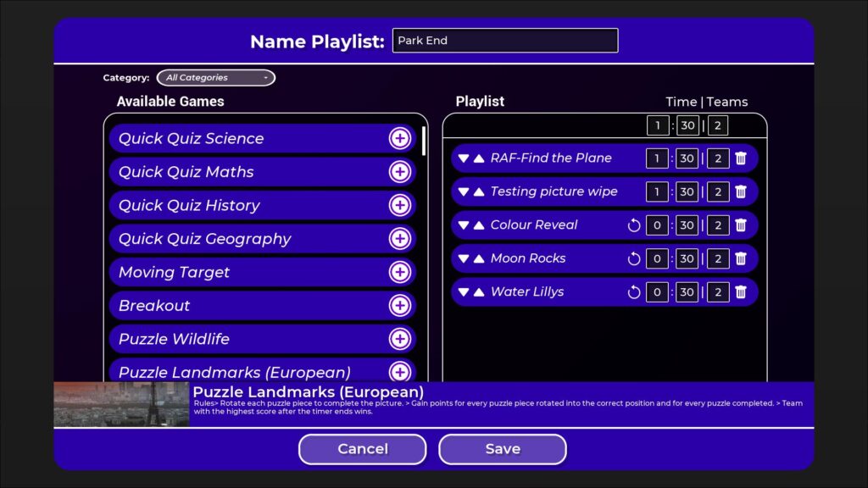This screenshot has height=488, width=868.
Task: Add Quick Quiz Science to playlist
Action: click(399, 139)
